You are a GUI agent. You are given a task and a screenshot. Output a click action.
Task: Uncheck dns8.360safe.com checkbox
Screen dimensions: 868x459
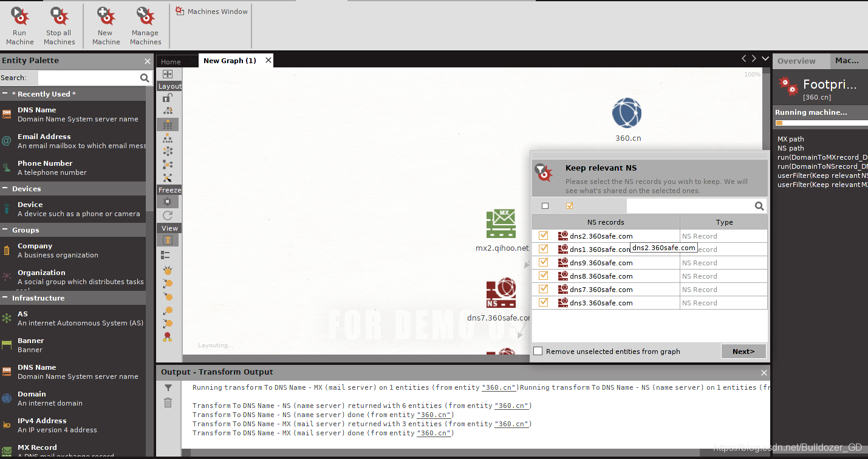543,276
